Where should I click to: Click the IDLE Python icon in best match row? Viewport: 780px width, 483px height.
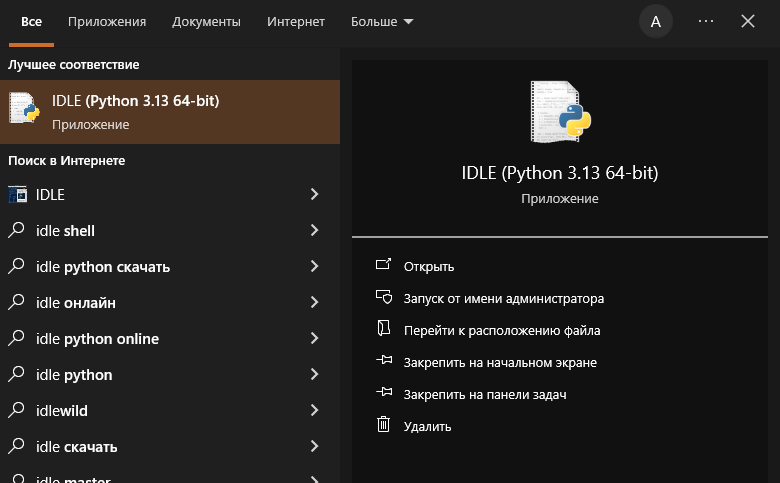24,107
